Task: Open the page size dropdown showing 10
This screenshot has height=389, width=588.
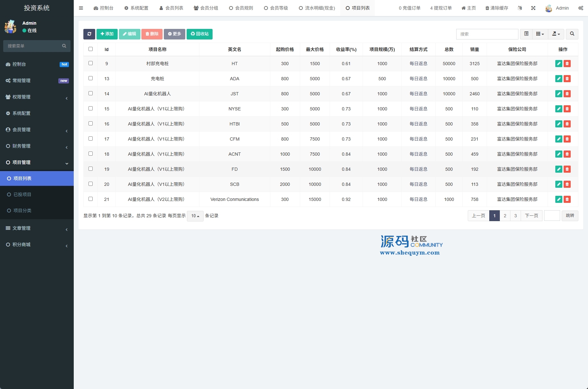Action: click(195, 216)
